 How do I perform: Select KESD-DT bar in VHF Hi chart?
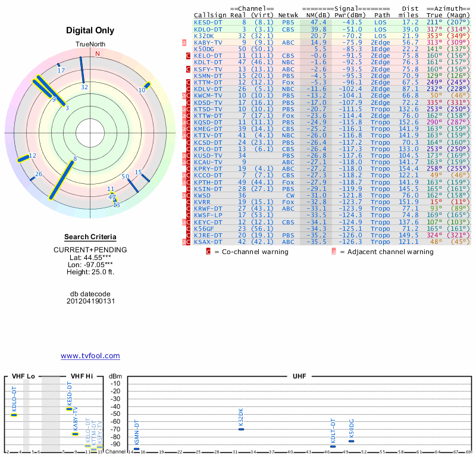[70, 409]
